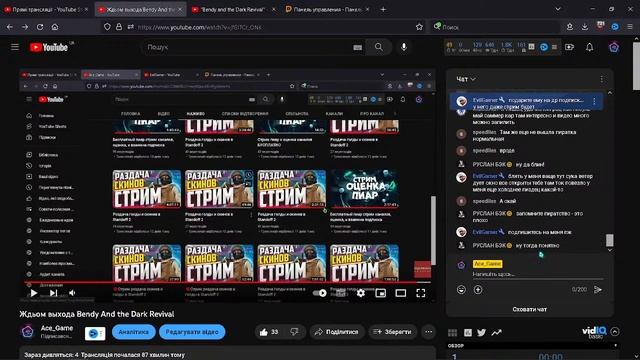Open the emoji picker in chat
The image size is (640, 360).
pos(461,290)
